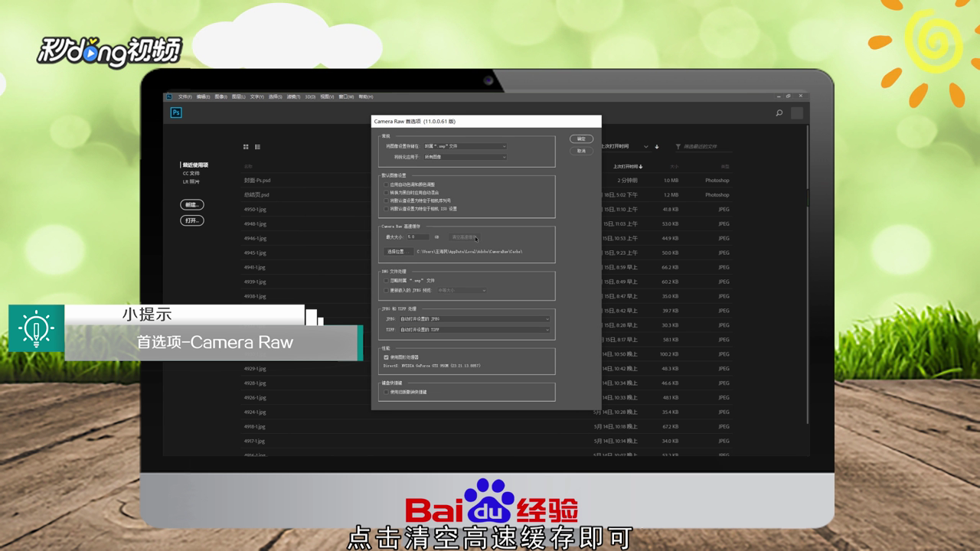This screenshot has width=980, height=551.
Task: Toggle 应用自动色调和颜色调整 checkbox
Action: 387,184
